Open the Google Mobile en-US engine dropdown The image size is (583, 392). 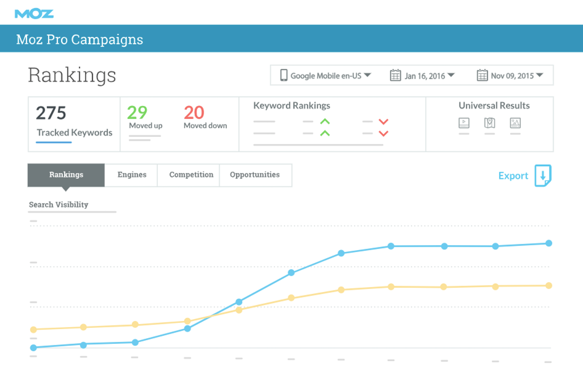369,75
